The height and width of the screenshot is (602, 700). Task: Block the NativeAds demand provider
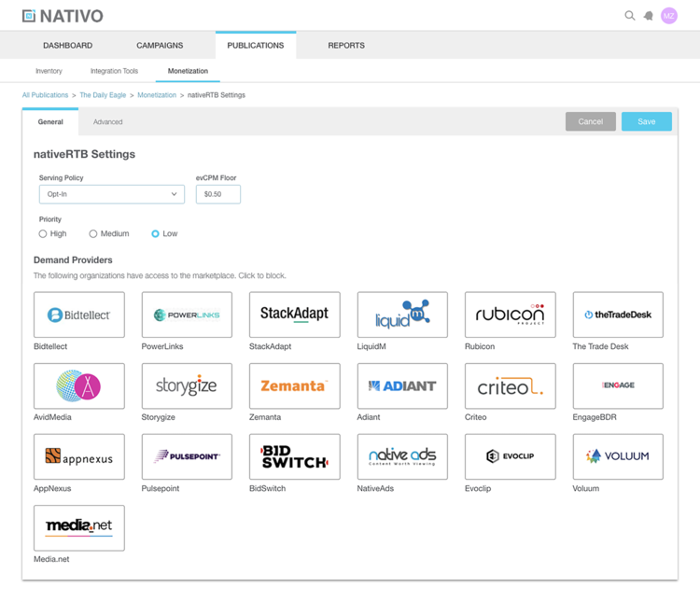pyautogui.click(x=402, y=456)
